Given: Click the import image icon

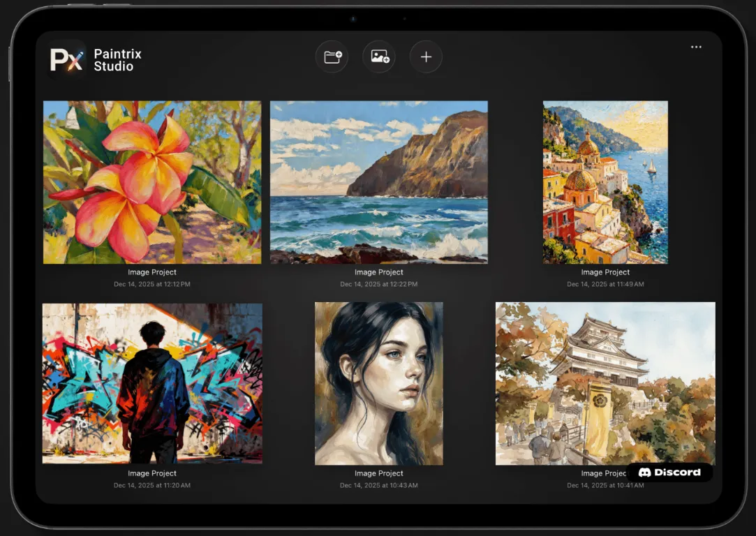Looking at the screenshot, I should click(x=380, y=57).
